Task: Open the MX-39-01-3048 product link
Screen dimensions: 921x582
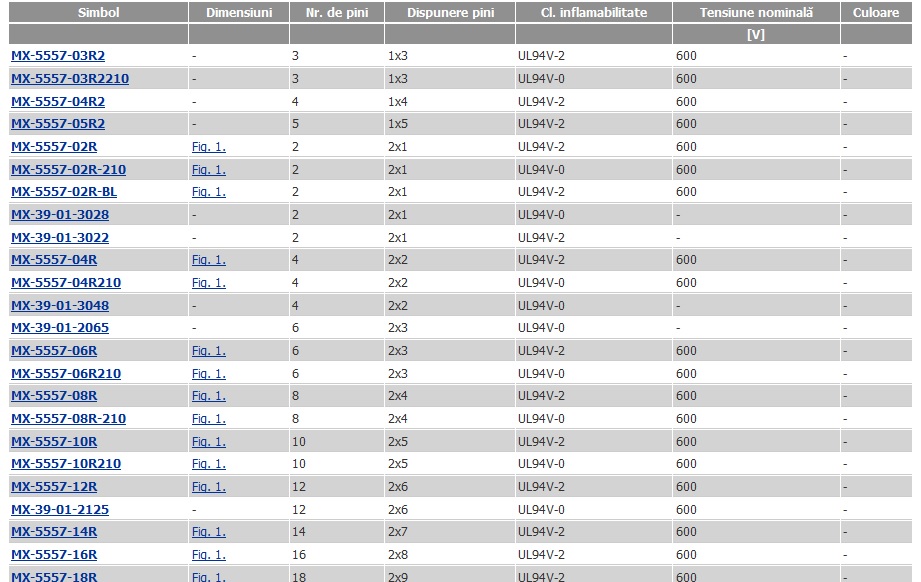Action: [x=60, y=306]
